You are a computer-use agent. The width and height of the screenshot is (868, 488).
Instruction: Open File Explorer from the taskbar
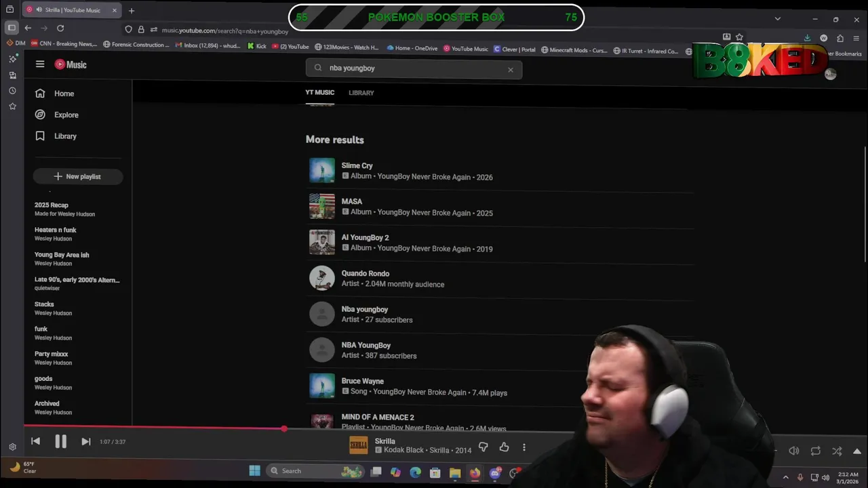tap(455, 472)
